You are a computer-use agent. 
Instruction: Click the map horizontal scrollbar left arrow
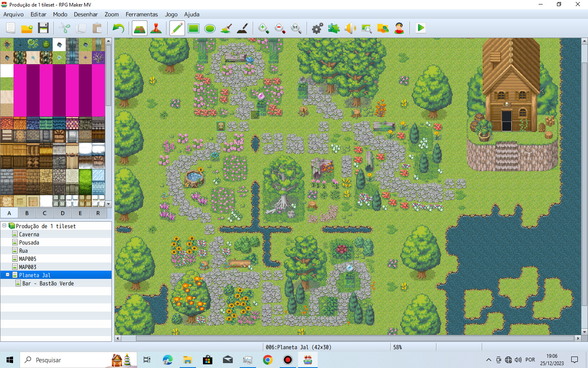pos(118,338)
